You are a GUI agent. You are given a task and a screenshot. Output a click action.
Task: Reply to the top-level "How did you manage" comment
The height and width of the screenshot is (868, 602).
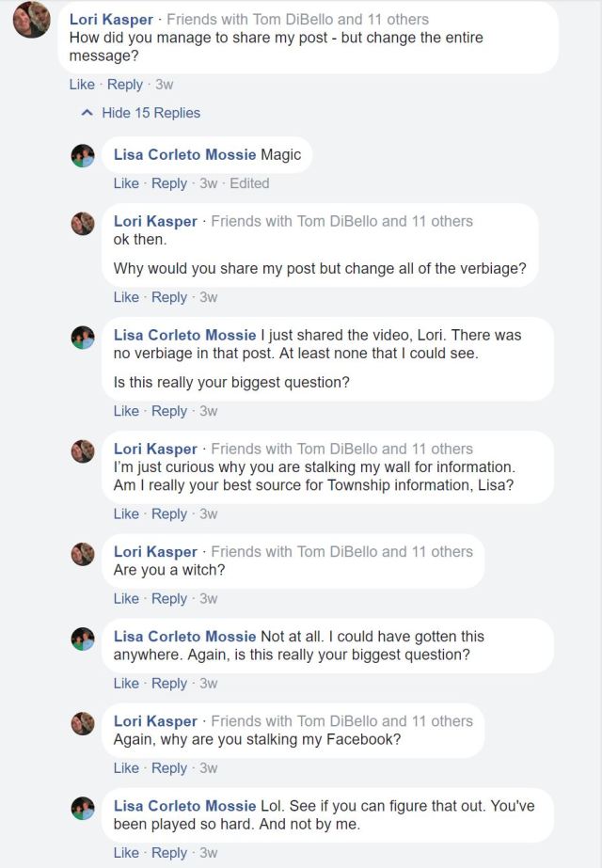125,85
